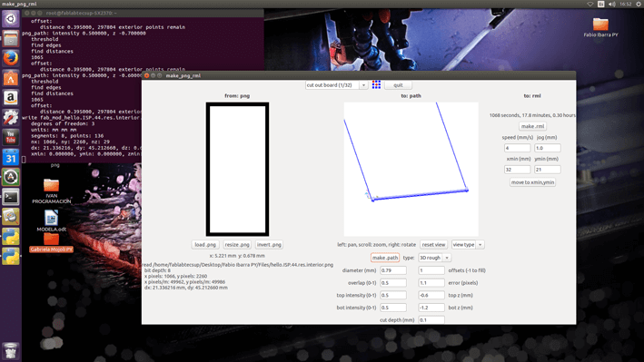The height and width of the screenshot is (362, 644).
Task: Open the YouTube launcher icon
Action: tap(11, 137)
